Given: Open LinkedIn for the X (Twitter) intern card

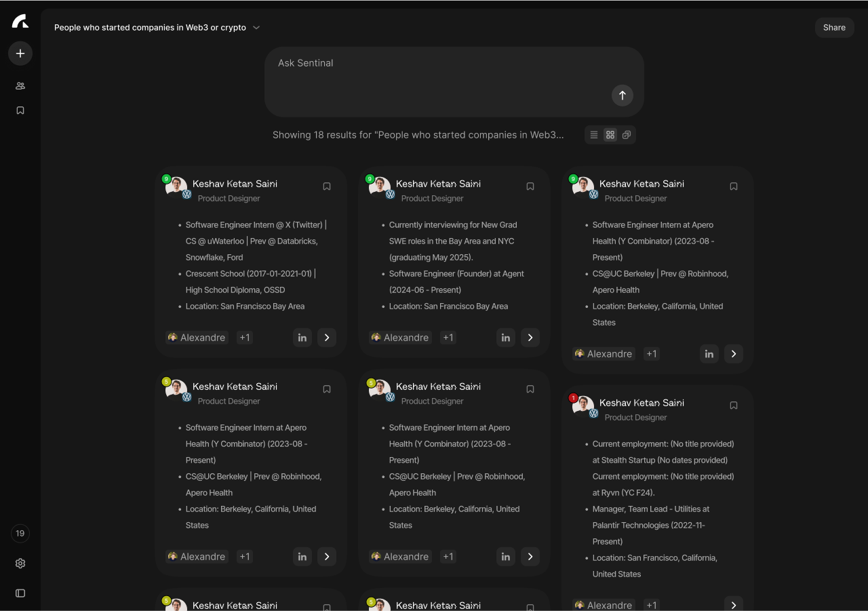Looking at the screenshot, I should click(302, 338).
